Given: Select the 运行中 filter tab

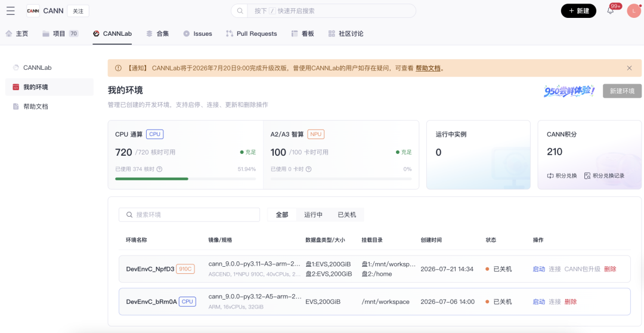Looking at the screenshot, I should pos(314,215).
